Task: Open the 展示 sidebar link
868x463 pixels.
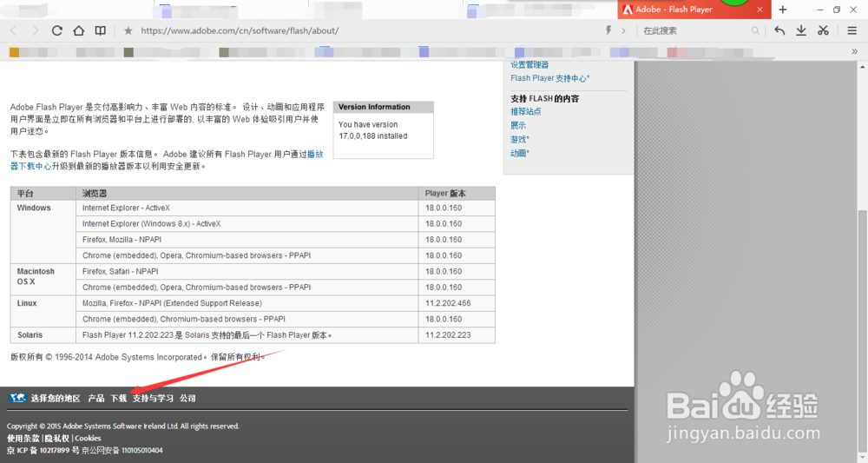Action: point(518,126)
